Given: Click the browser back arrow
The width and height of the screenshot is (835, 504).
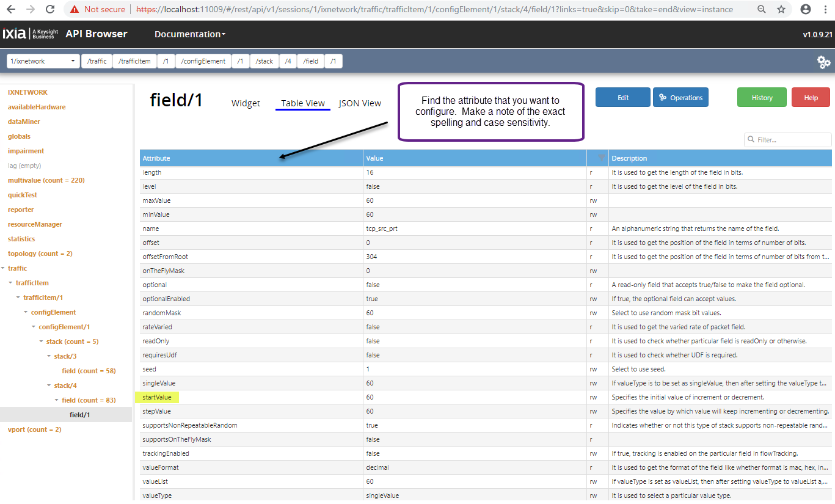Looking at the screenshot, I should click(x=12, y=9).
